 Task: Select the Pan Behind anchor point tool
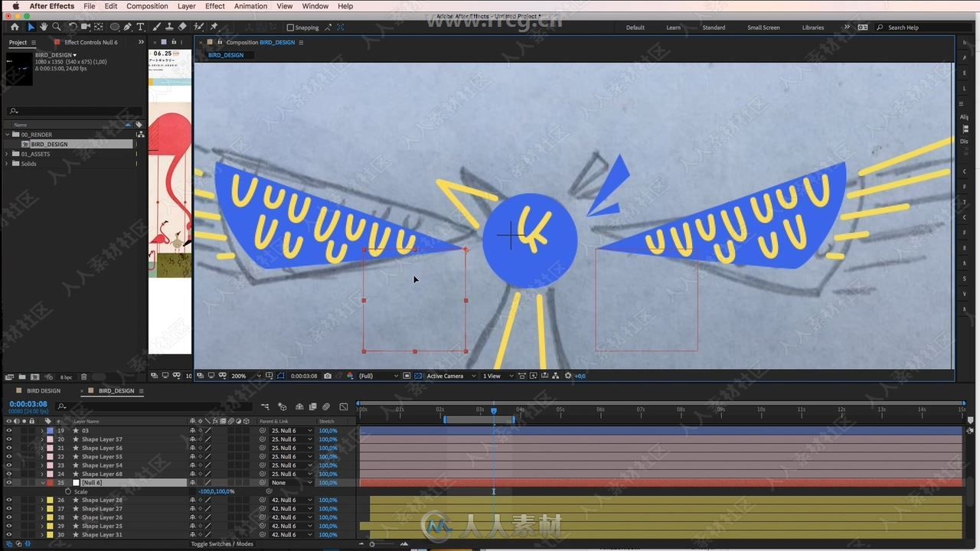(x=98, y=27)
